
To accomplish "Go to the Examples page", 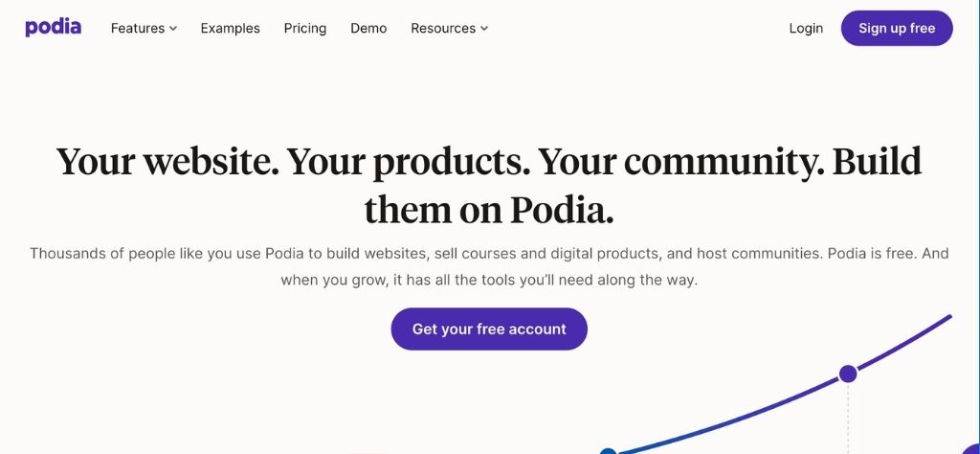I will point(230,29).
